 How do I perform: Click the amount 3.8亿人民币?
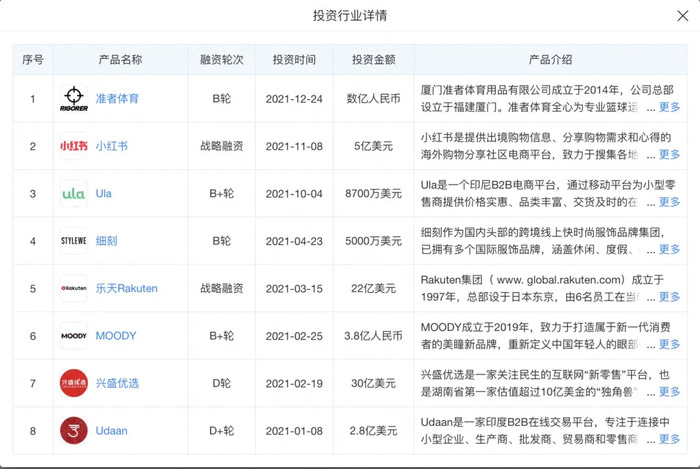click(x=373, y=336)
